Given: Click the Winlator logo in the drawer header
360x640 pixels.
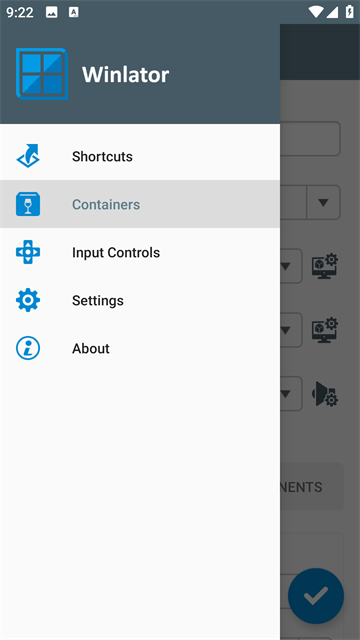Looking at the screenshot, I should point(42,74).
